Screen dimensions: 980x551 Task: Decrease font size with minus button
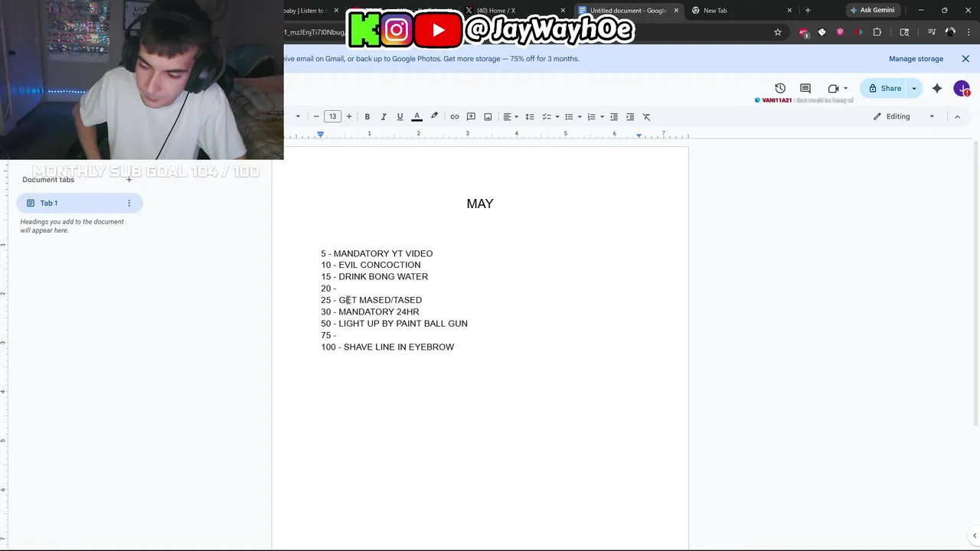[x=316, y=116]
